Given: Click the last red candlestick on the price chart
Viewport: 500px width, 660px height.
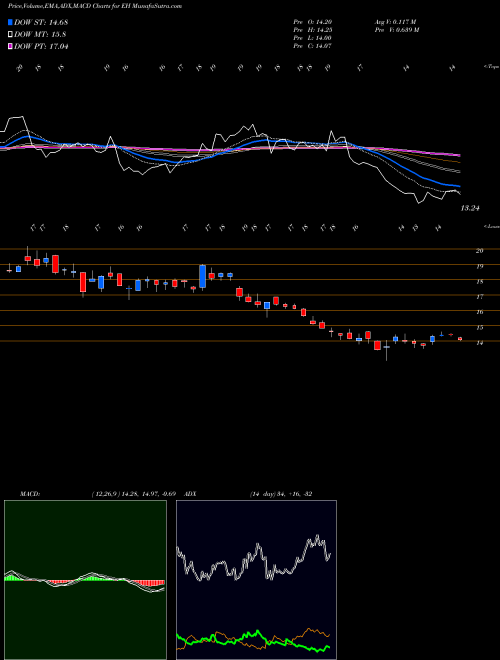Looking at the screenshot, I should click(x=460, y=339).
